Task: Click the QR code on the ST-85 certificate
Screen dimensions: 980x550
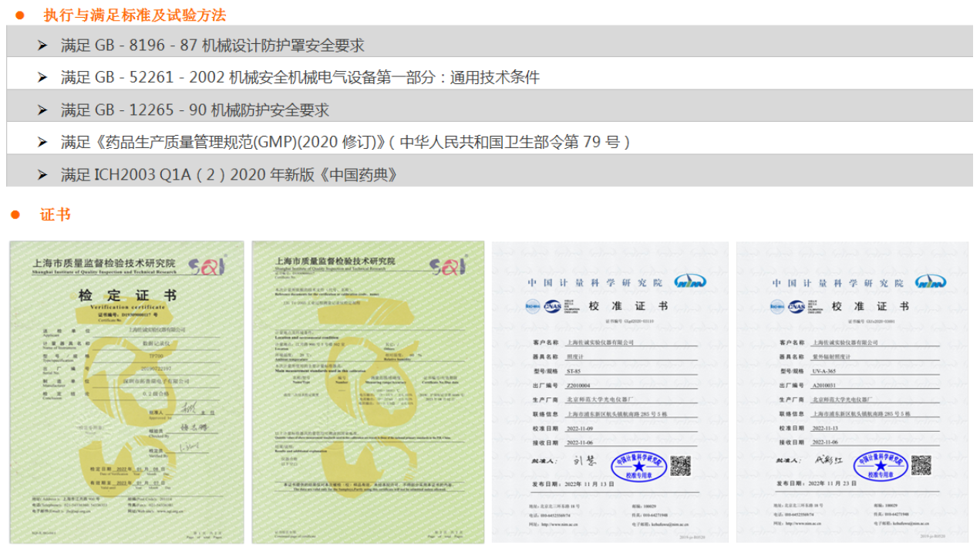Action: [x=680, y=465]
